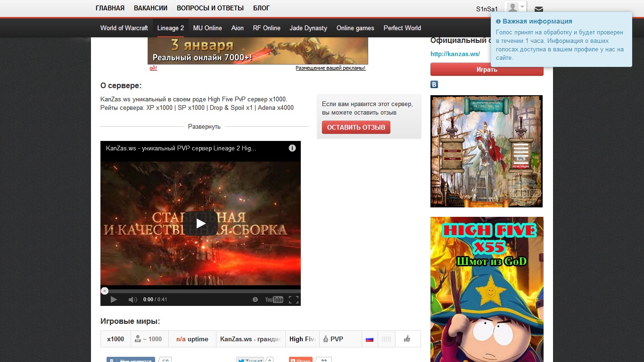
Task: Mute the video with speaker icon
Action: tap(133, 299)
